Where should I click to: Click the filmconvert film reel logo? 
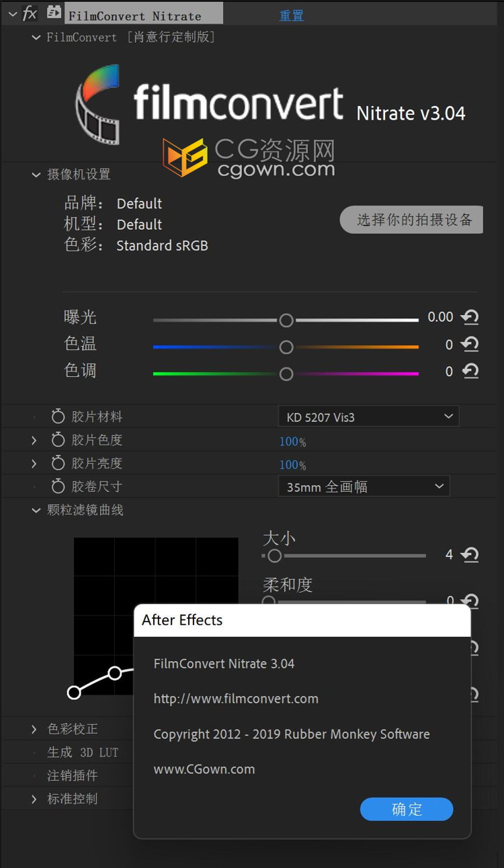point(97,104)
